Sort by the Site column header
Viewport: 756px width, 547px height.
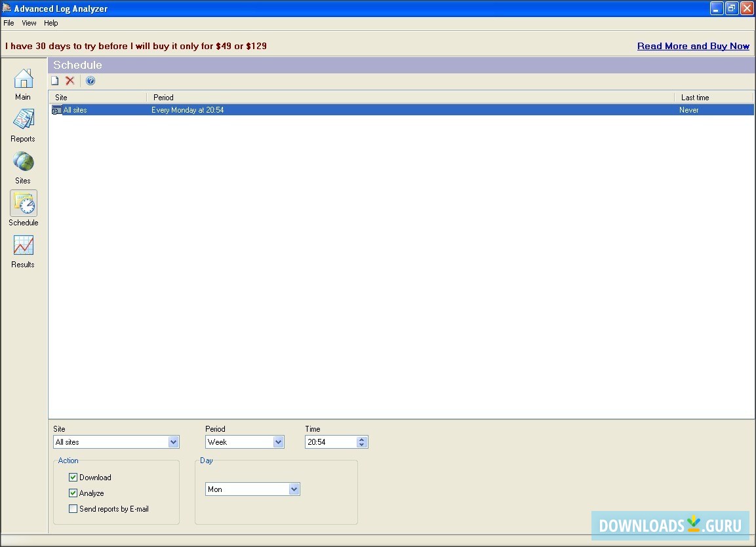point(98,97)
